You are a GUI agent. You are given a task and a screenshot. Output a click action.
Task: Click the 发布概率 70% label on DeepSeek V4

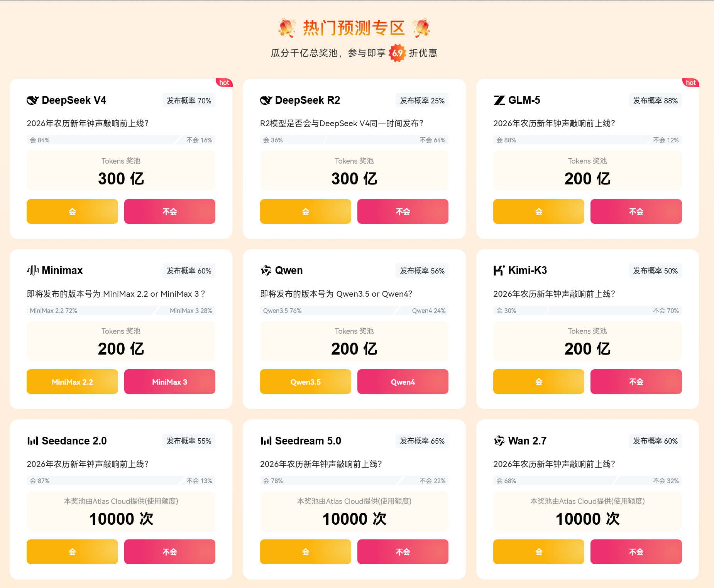[x=189, y=100]
